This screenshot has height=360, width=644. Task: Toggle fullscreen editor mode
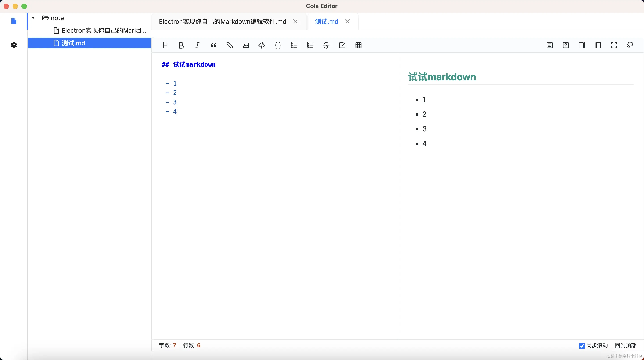[614, 45]
